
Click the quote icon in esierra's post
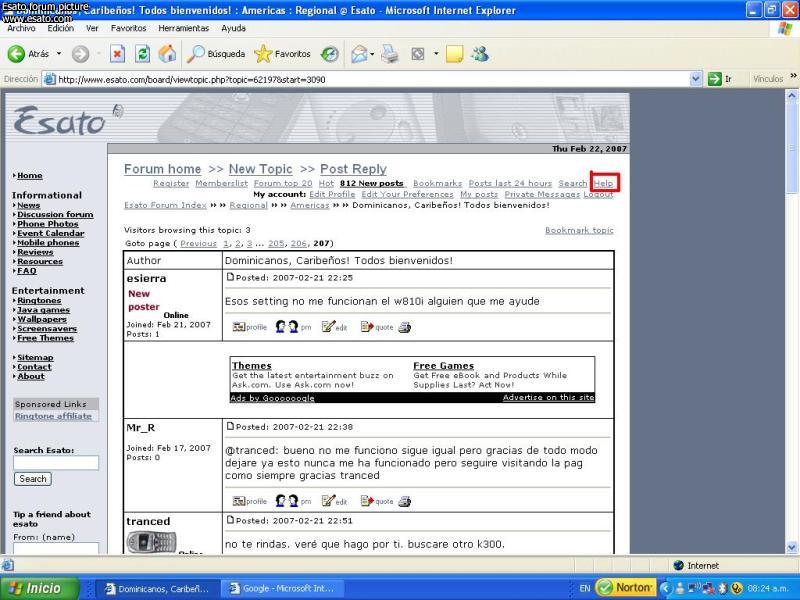[377, 327]
